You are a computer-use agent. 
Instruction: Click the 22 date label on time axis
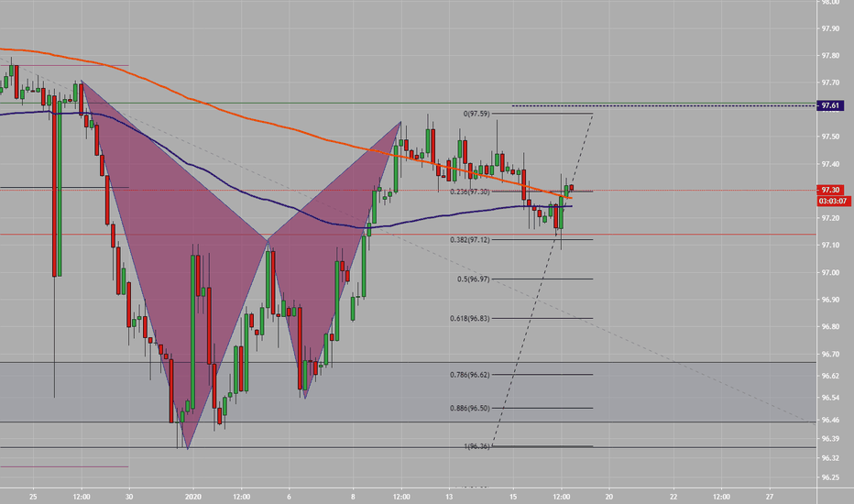click(673, 497)
